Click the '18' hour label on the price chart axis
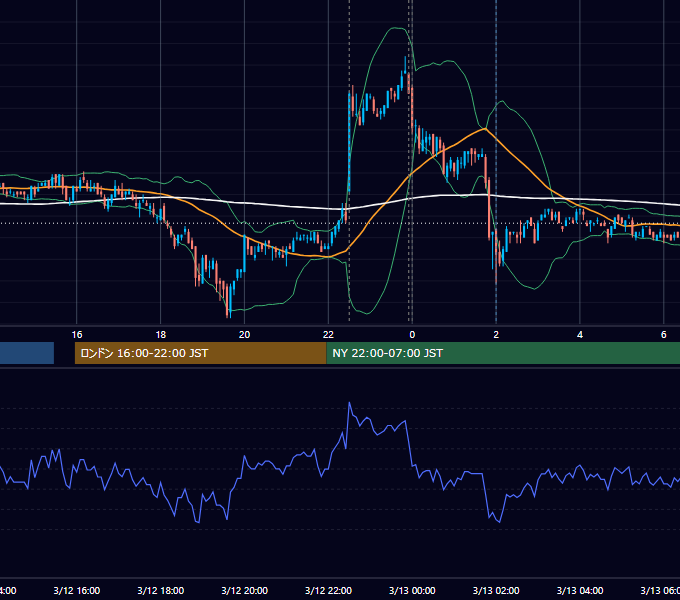Viewport: 680px width, 600px height. click(160, 335)
